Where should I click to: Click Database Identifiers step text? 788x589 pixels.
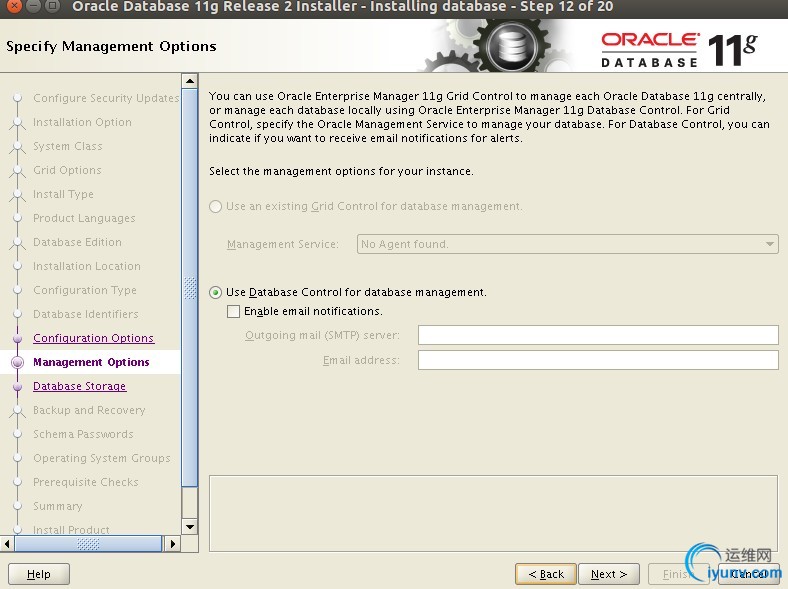coord(86,314)
